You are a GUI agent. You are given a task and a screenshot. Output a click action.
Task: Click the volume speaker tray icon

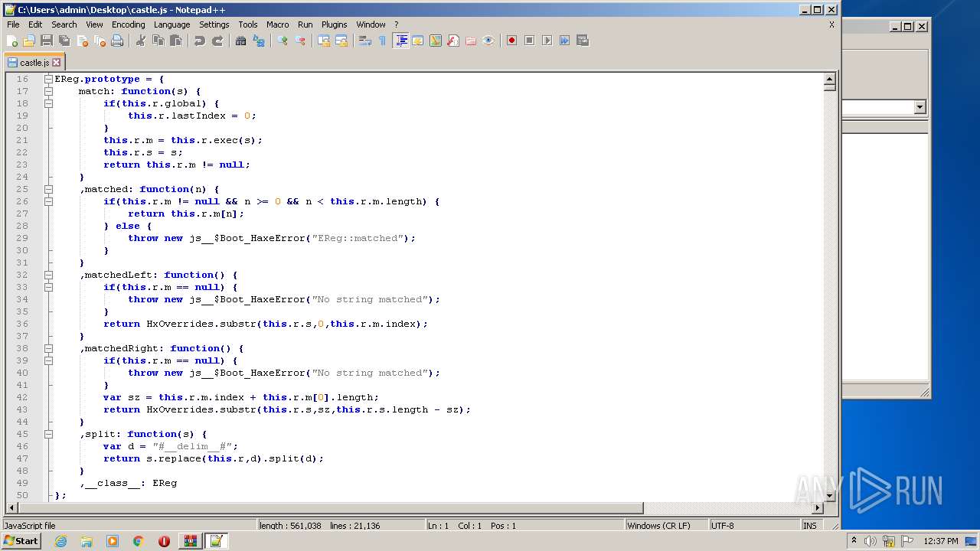click(871, 541)
